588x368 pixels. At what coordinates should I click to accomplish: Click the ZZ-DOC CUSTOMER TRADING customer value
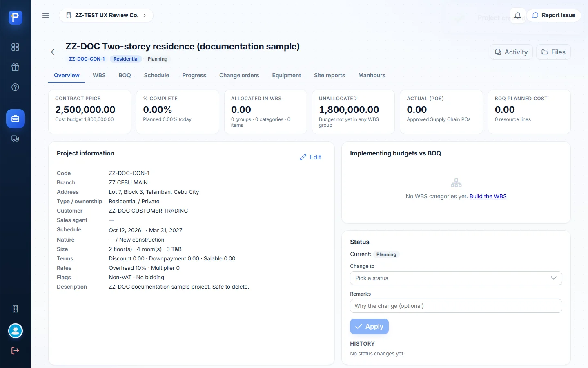pos(148,211)
